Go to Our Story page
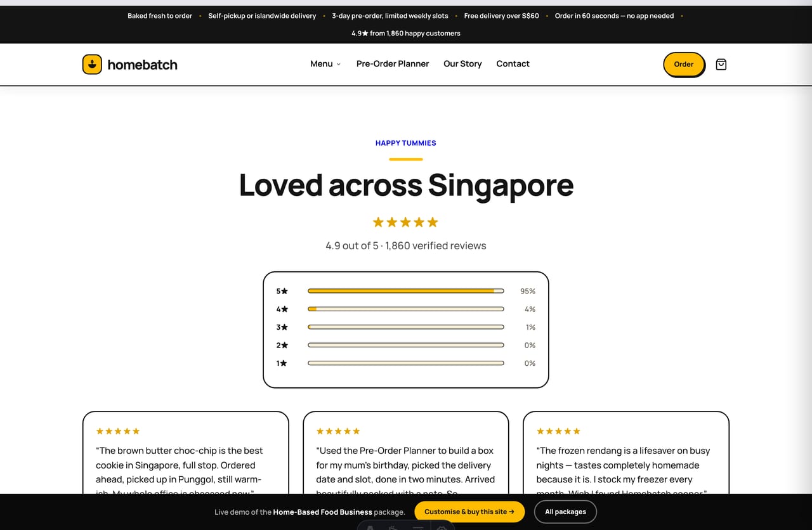The height and width of the screenshot is (530, 812). [462, 63]
